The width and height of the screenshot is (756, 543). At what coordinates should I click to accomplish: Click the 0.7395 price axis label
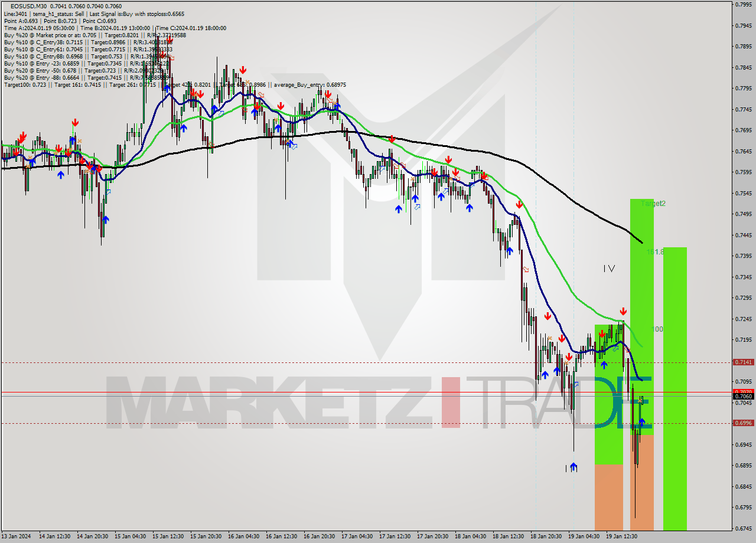tap(742, 256)
